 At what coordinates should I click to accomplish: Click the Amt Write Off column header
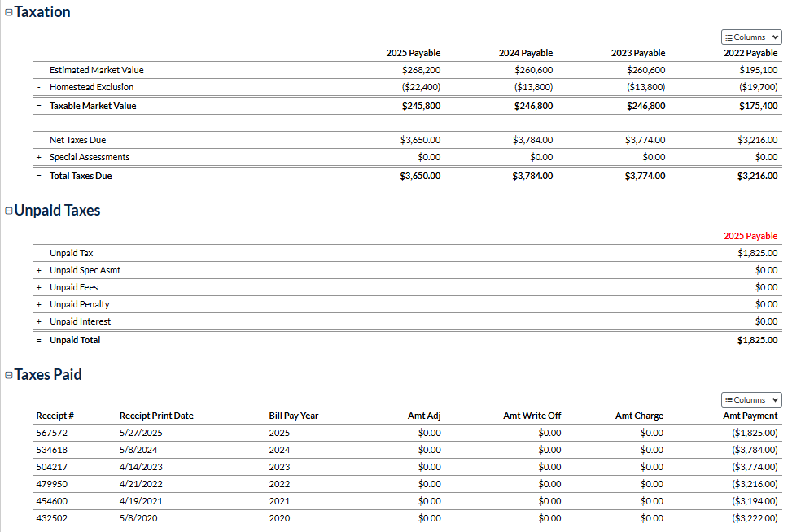[x=532, y=416]
